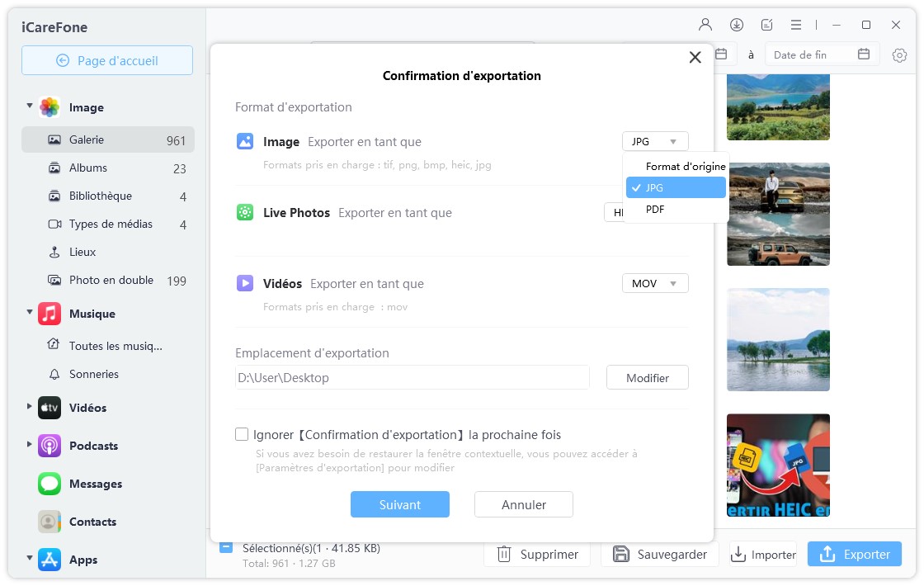
Task: Click the Musique app icon
Action: (x=49, y=314)
